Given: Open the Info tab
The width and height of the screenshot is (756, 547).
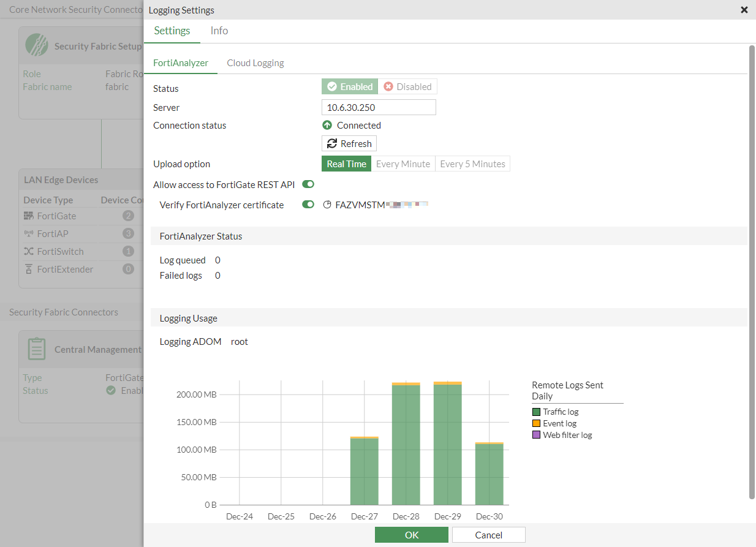Looking at the screenshot, I should point(219,30).
